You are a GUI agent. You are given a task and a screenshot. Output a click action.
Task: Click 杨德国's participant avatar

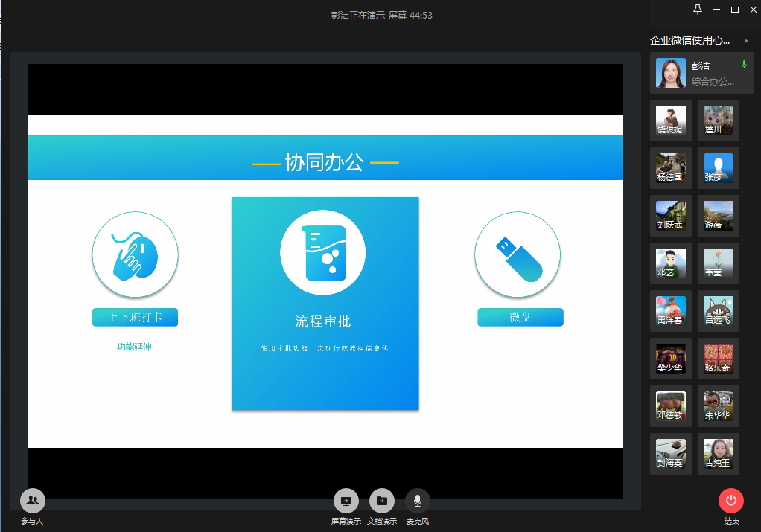[x=670, y=167]
